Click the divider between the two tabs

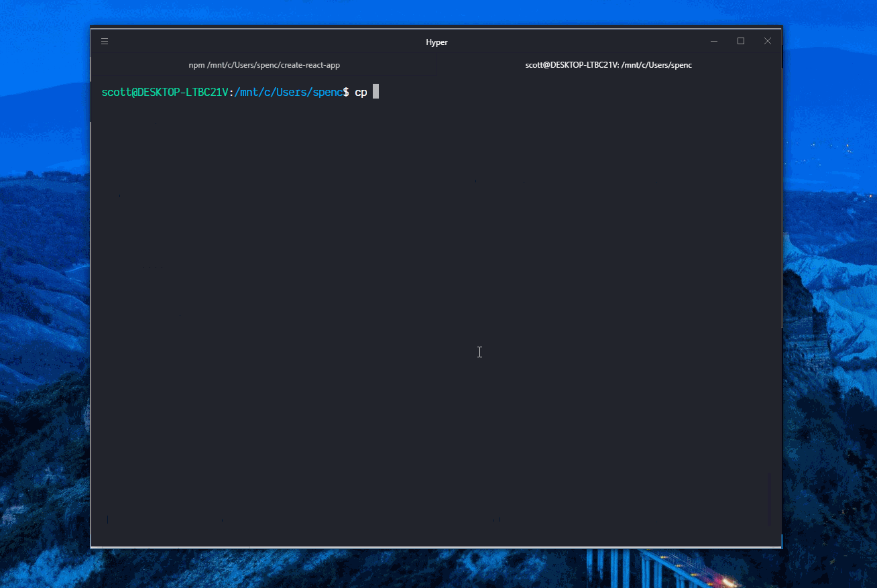click(437, 65)
